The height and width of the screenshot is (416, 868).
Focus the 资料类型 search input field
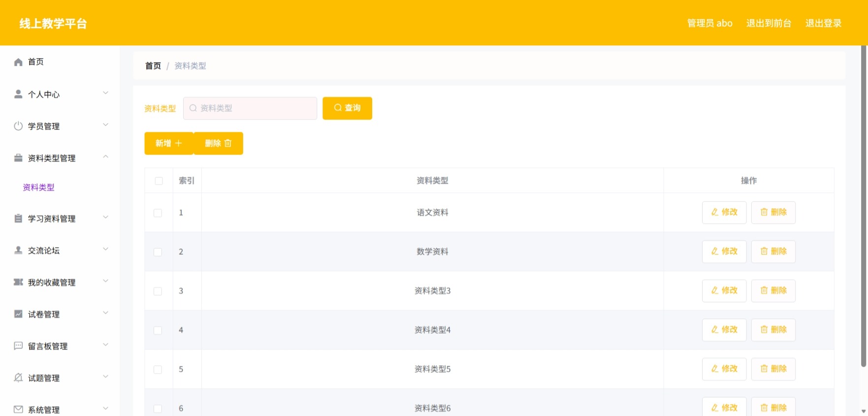point(250,108)
